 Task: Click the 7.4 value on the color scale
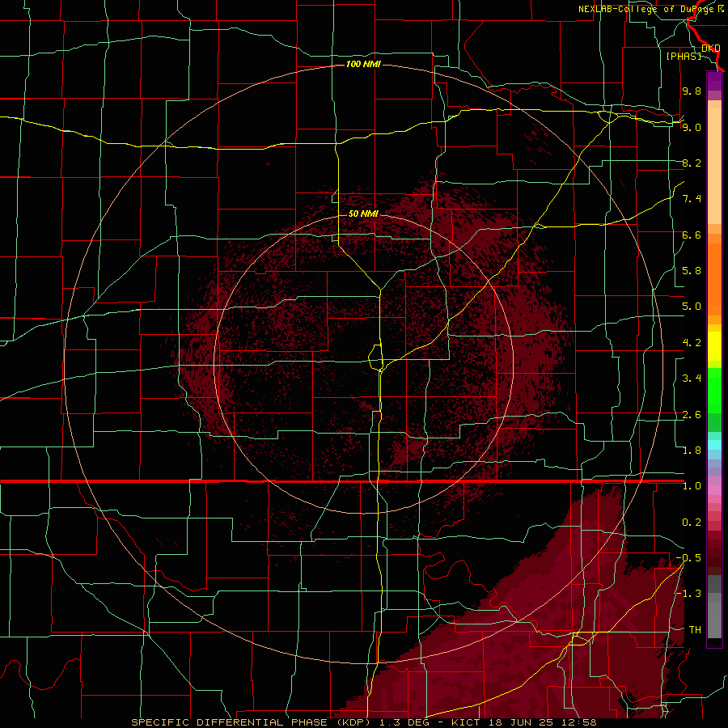pos(692,199)
